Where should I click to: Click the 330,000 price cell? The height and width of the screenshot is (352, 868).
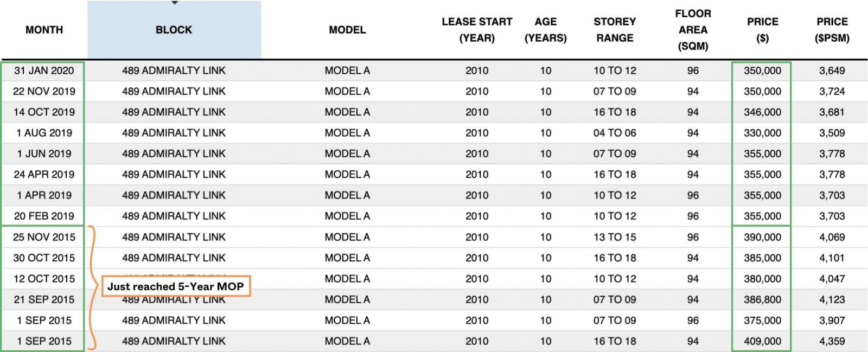coord(762,133)
